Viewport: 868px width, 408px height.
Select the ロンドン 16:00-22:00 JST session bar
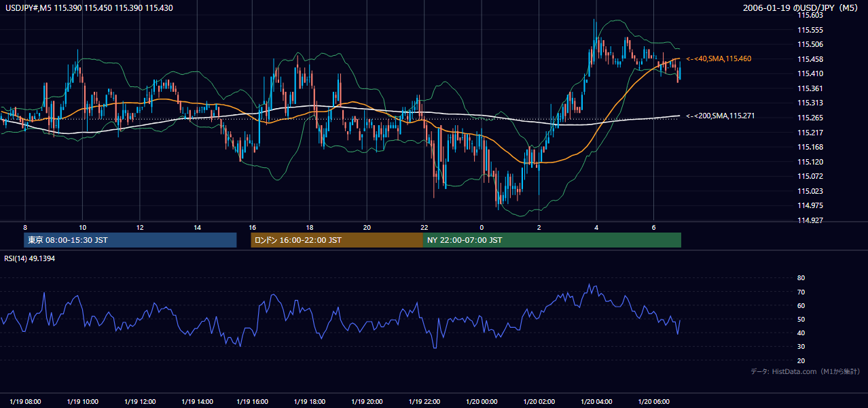click(337, 240)
